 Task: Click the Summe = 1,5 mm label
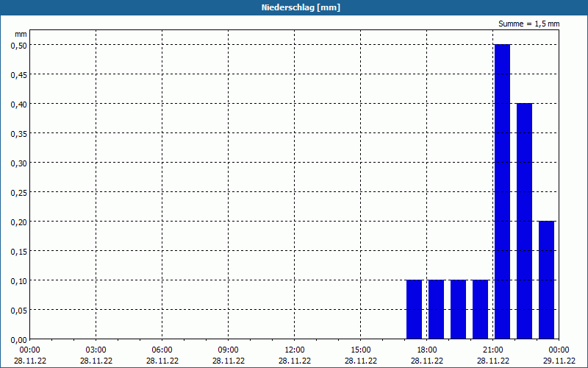528,24
